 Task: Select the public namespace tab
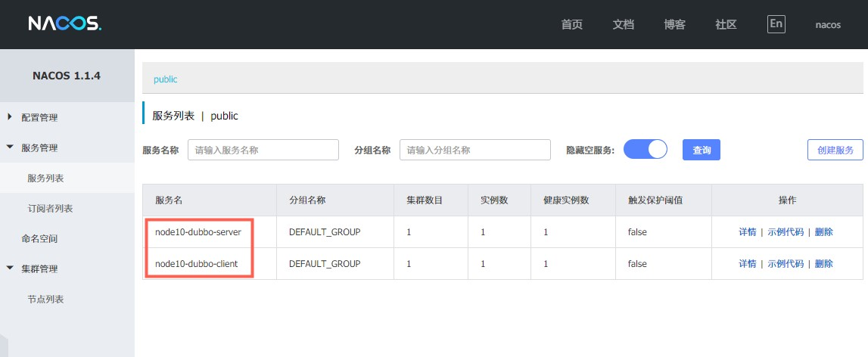tap(165, 79)
